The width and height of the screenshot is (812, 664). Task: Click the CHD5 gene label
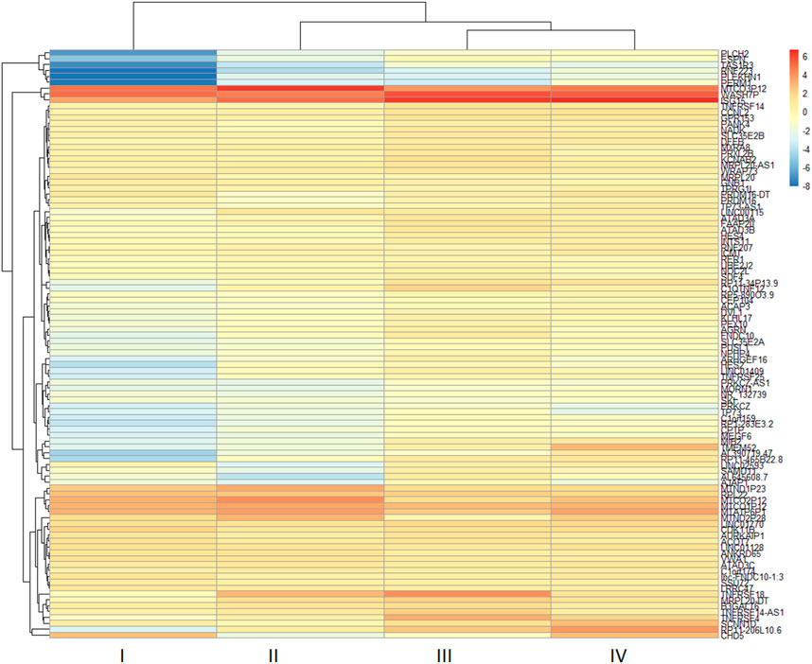click(x=732, y=636)
